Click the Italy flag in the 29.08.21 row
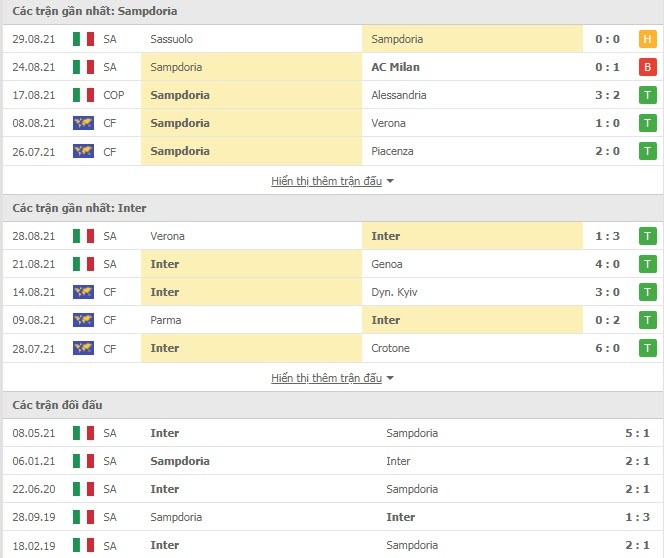 pyautogui.click(x=83, y=39)
